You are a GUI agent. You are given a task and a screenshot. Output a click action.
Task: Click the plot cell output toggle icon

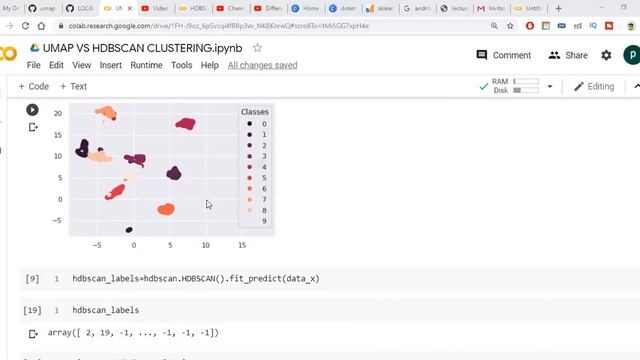(33, 127)
